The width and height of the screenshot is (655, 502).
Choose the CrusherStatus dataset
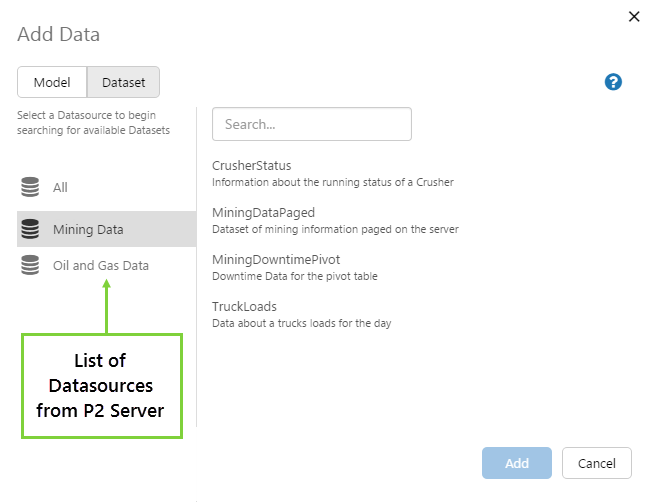pos(251,165)
